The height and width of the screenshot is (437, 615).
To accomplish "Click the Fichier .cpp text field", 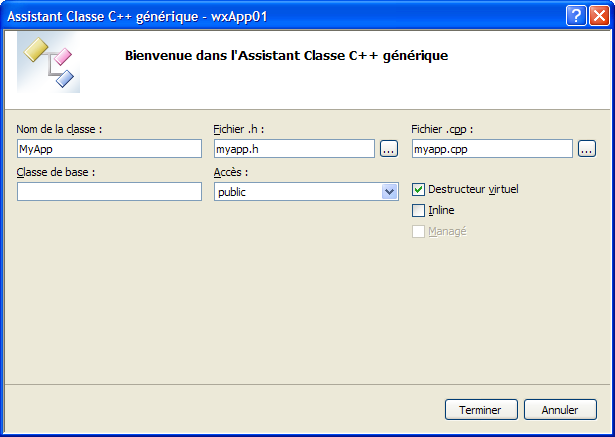I will pyautogui.click(x=491, y=149).
